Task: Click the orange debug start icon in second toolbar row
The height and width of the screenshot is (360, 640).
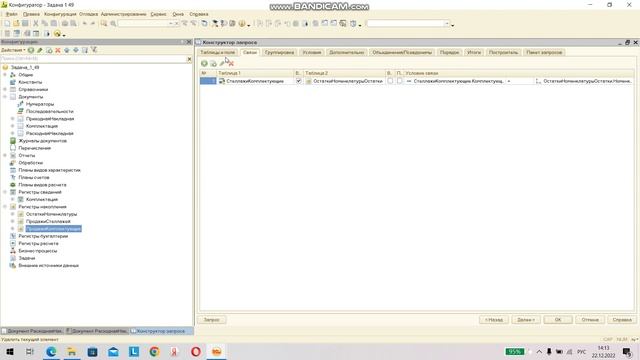Action: 57,33
